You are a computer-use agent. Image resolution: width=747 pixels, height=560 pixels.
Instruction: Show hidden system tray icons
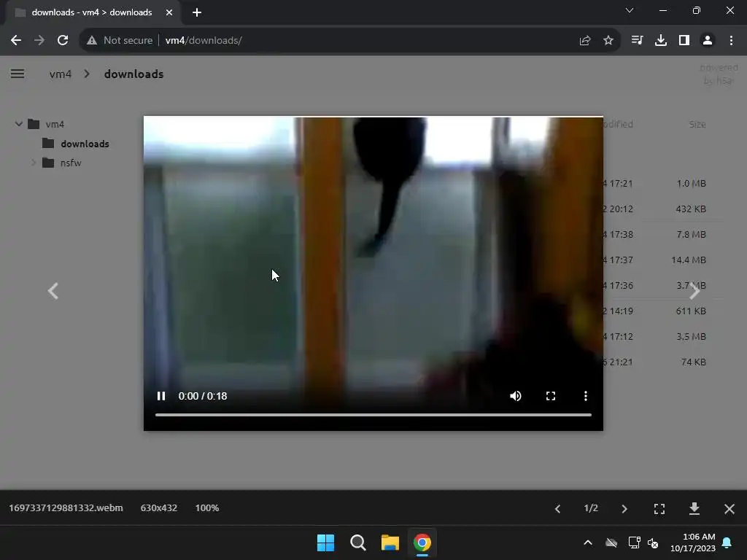588,542
